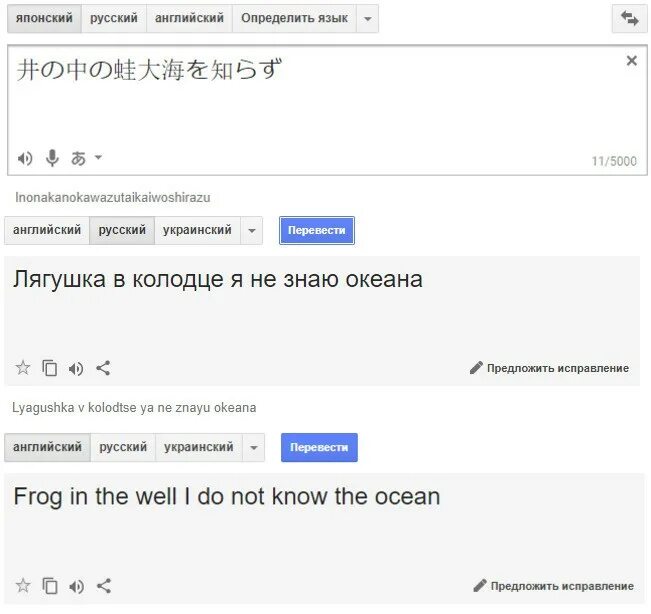Star the Russian translation result
The width and height of the screenshot is (651, 614).
click(23, 368)
